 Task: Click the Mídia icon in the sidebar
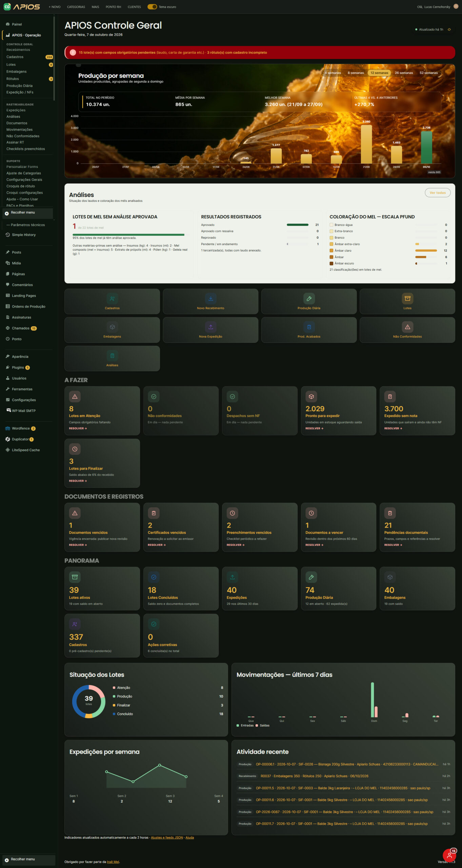click(7, 263)
